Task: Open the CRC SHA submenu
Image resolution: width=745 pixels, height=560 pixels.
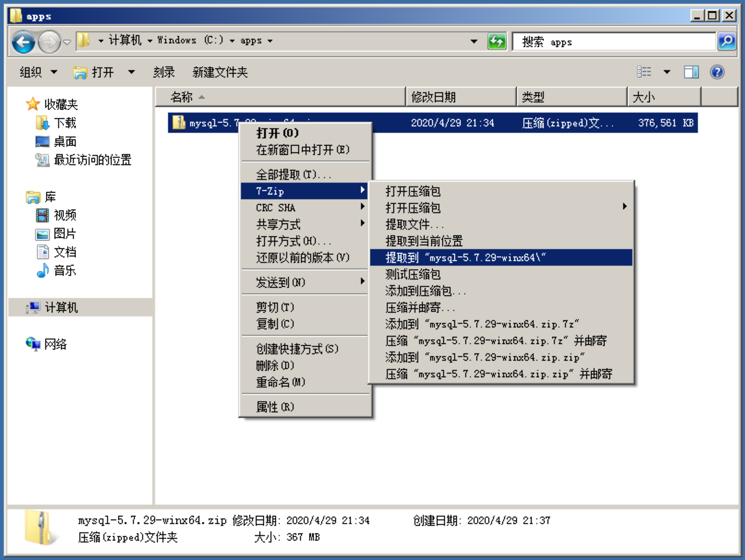Action: [x=305, y=208]
